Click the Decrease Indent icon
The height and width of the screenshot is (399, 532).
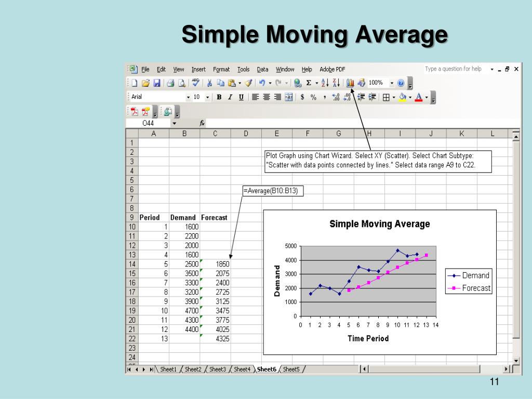361,97
